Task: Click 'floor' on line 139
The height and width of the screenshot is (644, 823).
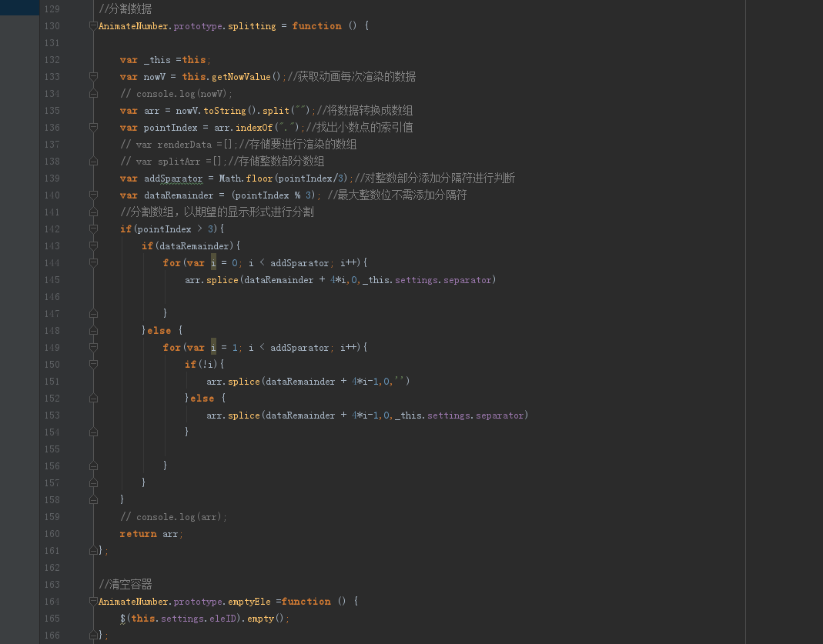Action: pos(259,179)
